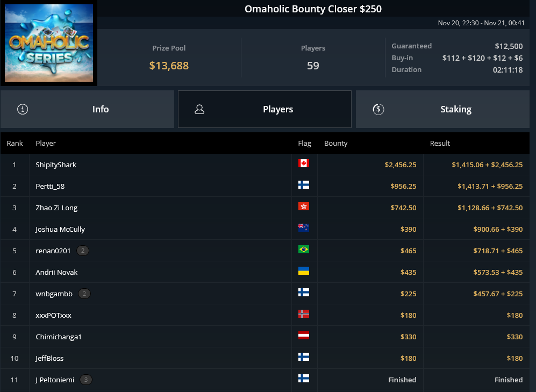The image size is (536, 392).
Task: Click ShipityShark's bounty $2,456.25
Action: pos(401,165)
